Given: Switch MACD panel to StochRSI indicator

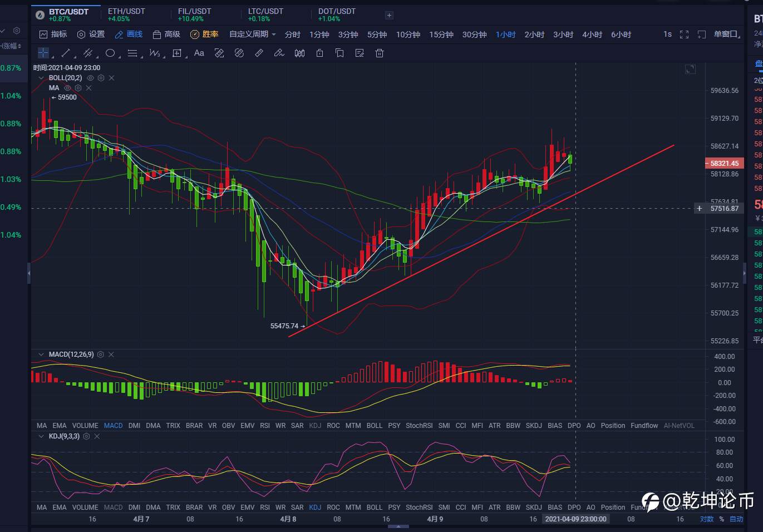Looking at the screenshot, I should point(419,426).
